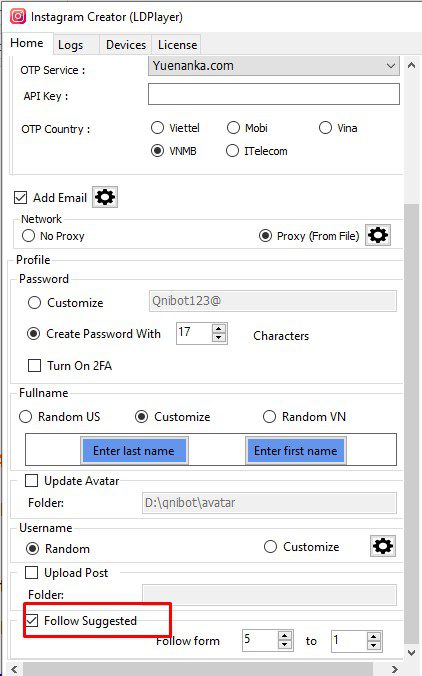
Task: Click the API Key input field
Action: coord(274,94)
